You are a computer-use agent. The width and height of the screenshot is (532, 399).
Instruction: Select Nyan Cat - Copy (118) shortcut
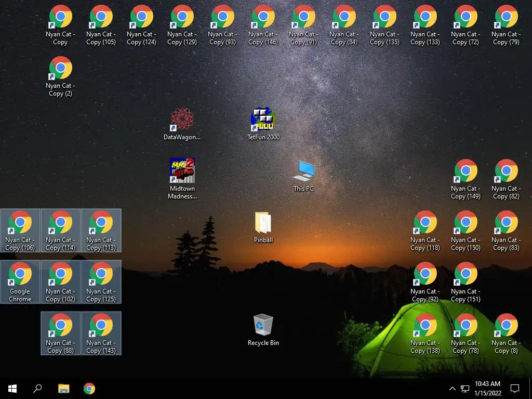425,231
